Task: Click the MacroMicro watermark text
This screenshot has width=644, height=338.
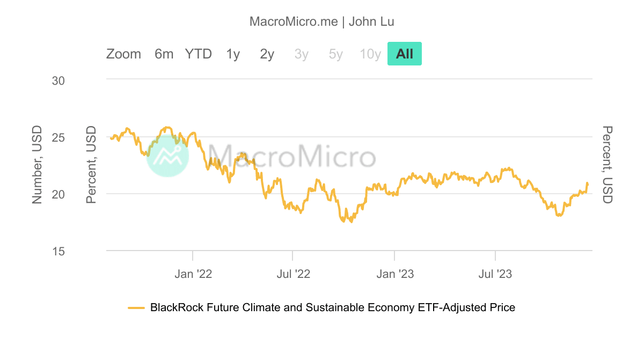Action: (291, 156)
